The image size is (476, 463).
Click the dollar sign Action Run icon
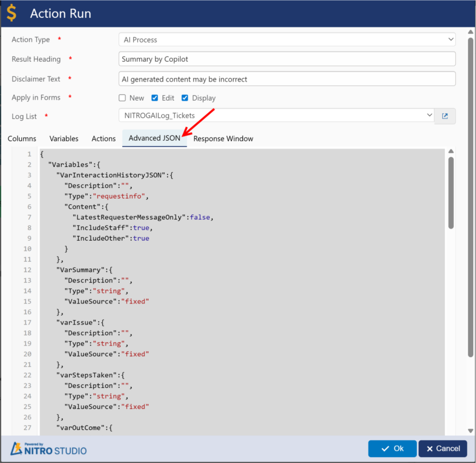[12, 14]
